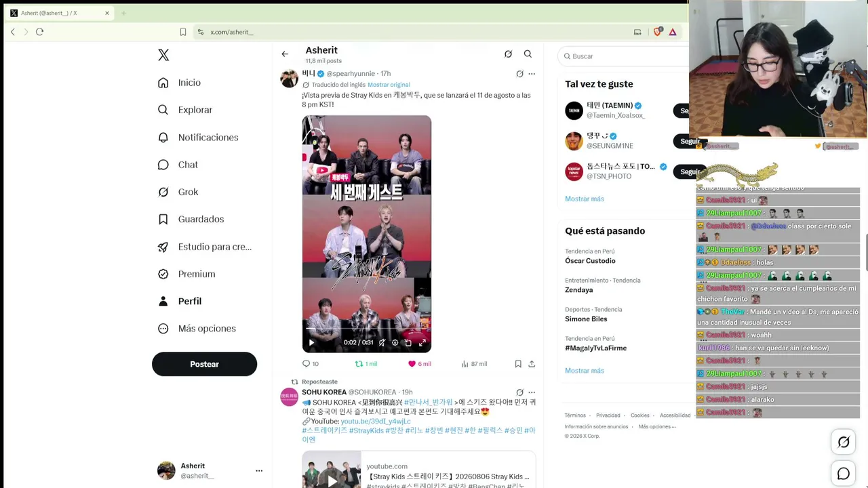Open the Brave Rewards triangle icon
This screenshot has height=488, width=868.
click(673, 32)
